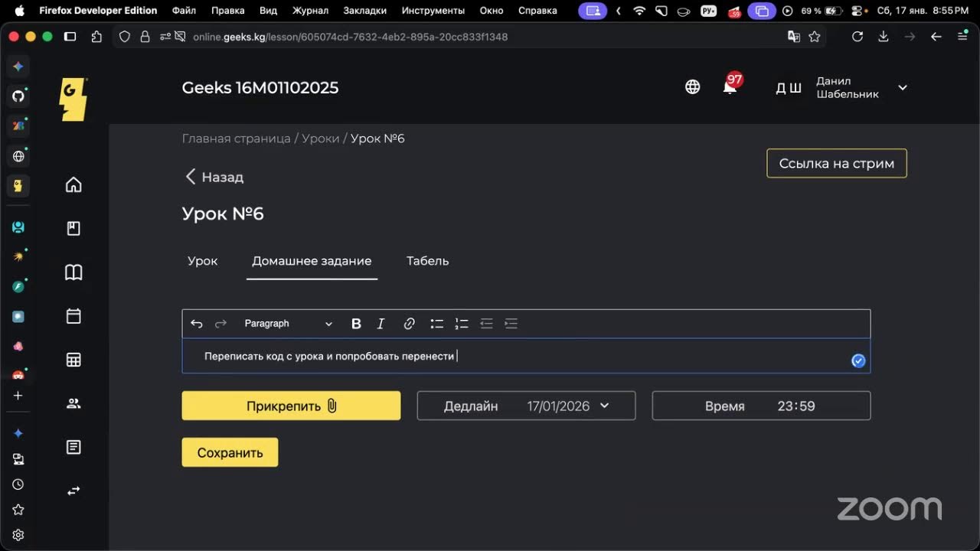The width and height of the screenshot is (980, 551).
Task: Open the open-book icon in Geeks sidebar
Action: pyautogui.click(x=73, y=272)
